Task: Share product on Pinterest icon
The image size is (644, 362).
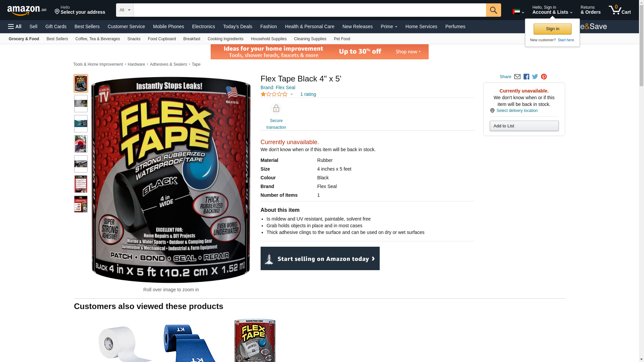Action: [544, 77]
